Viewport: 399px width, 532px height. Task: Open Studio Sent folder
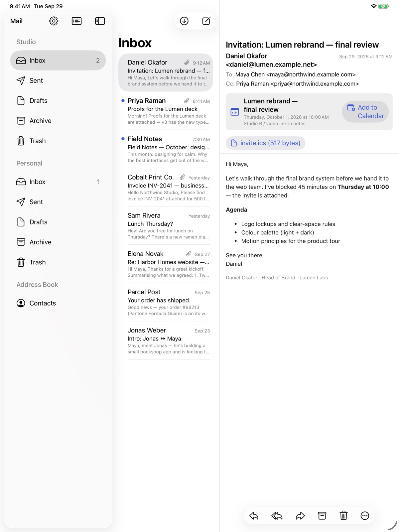click(58, 80)
